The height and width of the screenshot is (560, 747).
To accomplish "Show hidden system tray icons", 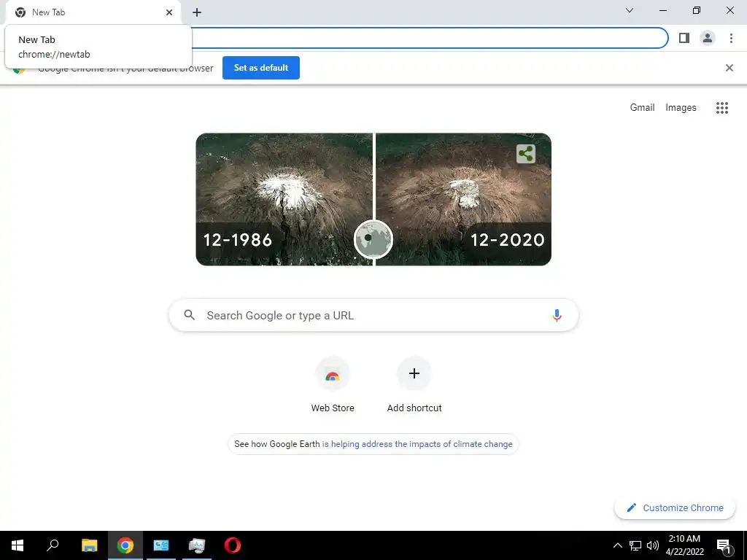I will pyautogui.click(x=617, y=545).
